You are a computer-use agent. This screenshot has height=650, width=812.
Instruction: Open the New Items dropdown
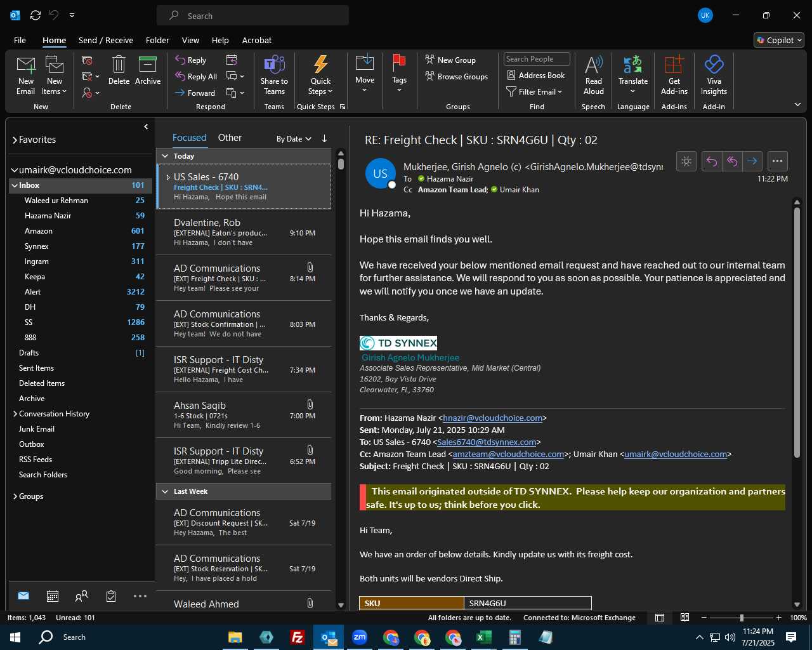(55, 86)
